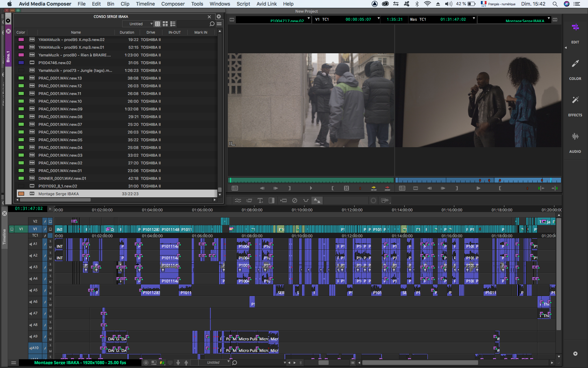
Task: Open the Color workspace
Action: pyautogui.click(x=575, y=69)
